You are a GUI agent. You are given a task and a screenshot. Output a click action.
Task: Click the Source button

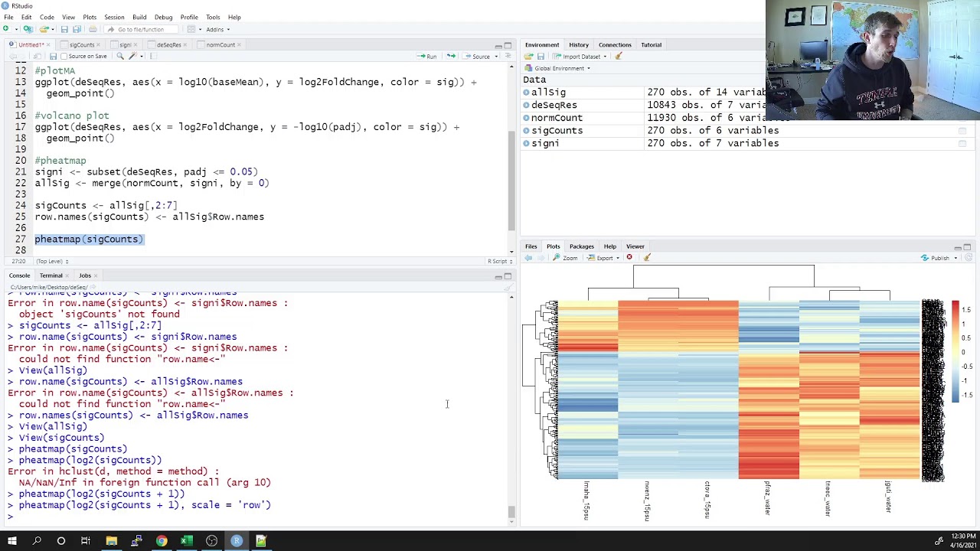click(475, 57)
